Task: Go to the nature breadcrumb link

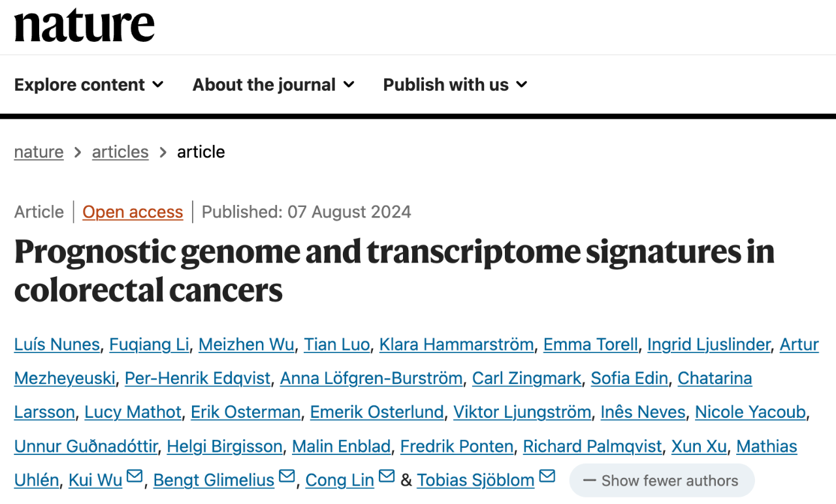Action: click(x=39, y=152)
